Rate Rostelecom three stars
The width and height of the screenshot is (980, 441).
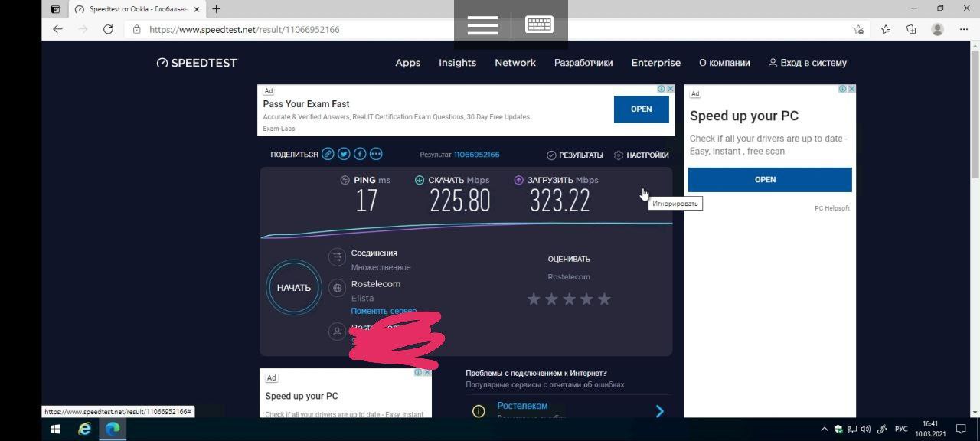pos(569,299)
